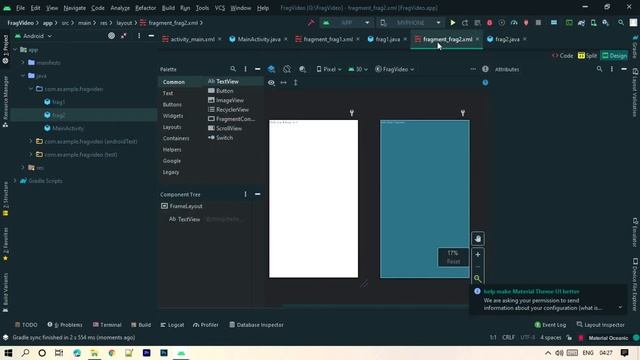Open the Database Inspector tool window
The height and width of the screenshot is (360, 640).
[256, 325]
